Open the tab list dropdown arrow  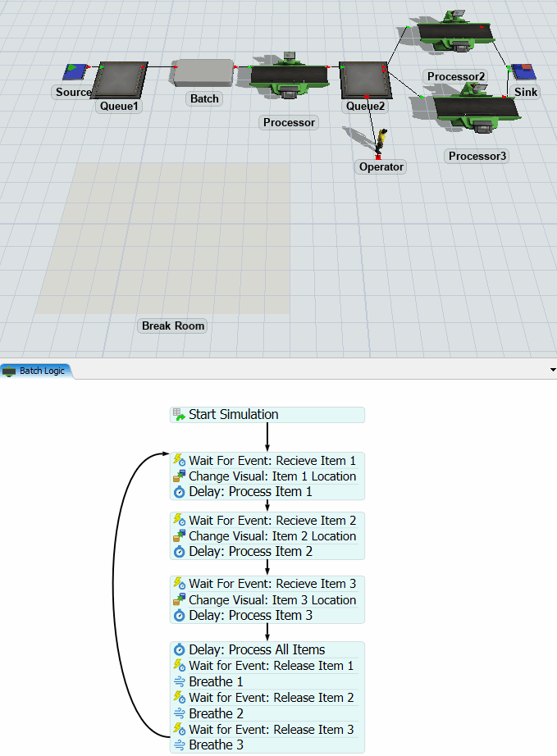[x=550, y=371]
